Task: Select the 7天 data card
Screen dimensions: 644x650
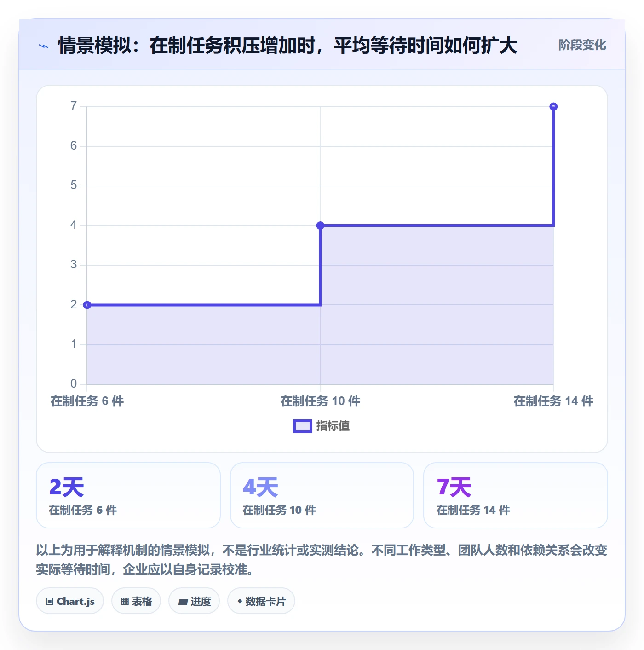Action: tap(516, 495)
